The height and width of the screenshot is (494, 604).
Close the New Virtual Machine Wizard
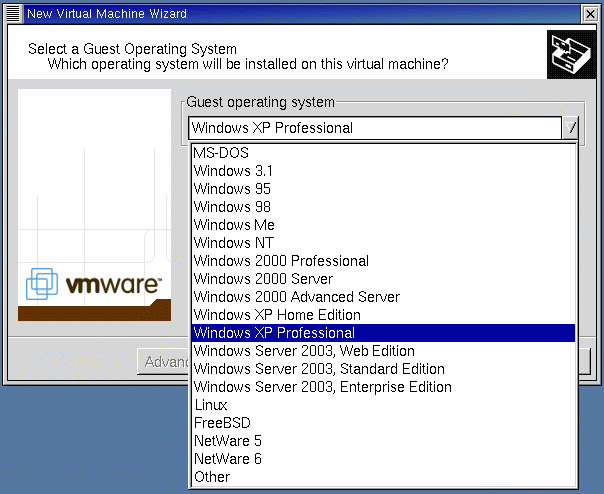[590, 14]
